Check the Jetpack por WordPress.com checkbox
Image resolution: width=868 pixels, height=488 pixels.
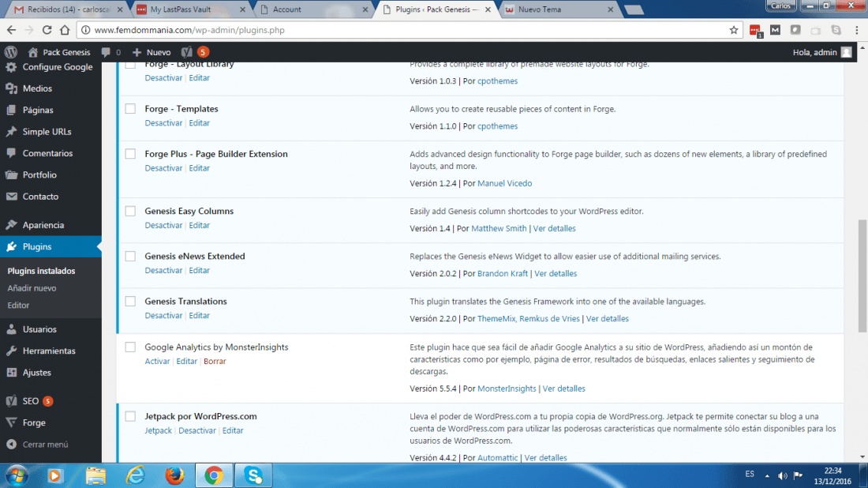click(x=130, y=416)
